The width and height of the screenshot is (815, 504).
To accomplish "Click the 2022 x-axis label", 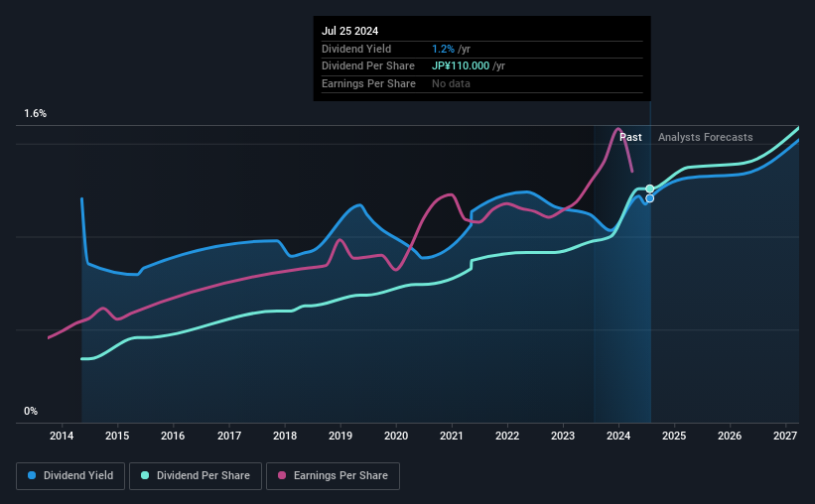I will pyautogui.click(x=507, y=436).
